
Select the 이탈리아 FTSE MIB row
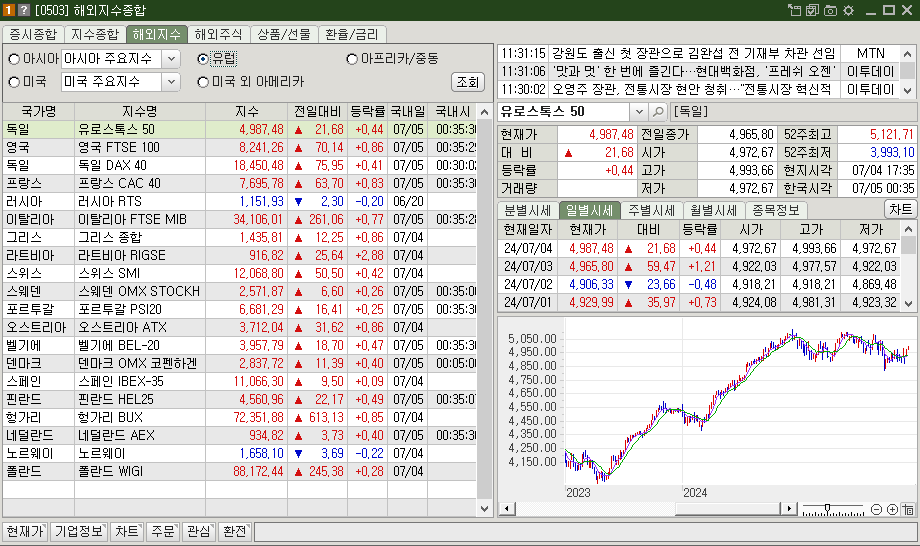[239, 219]
